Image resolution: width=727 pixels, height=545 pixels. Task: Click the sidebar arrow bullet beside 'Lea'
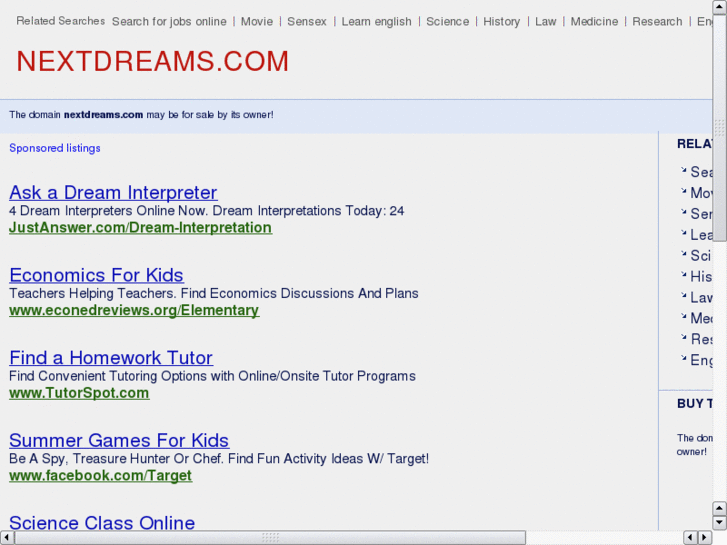[x=683, y=232]
